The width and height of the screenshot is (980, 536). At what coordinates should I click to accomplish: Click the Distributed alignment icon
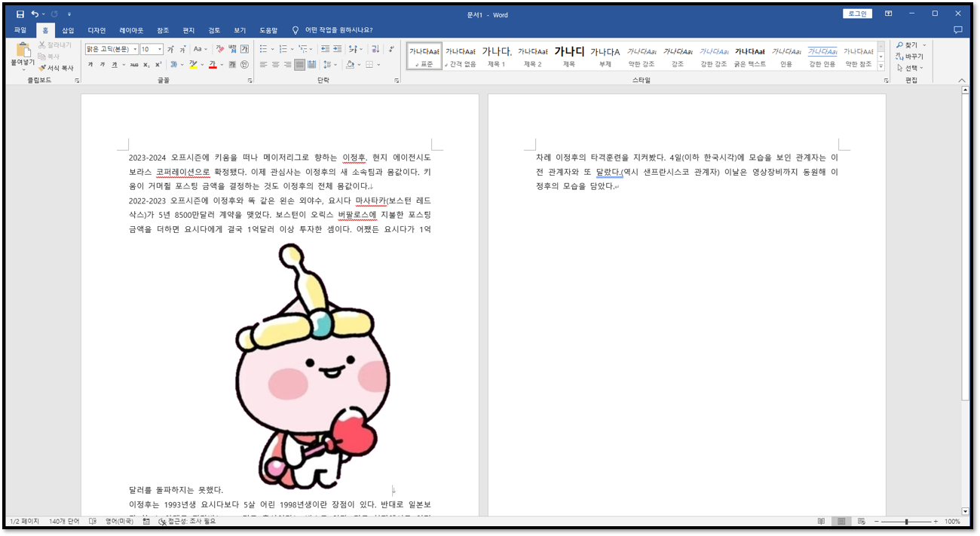pos(311,65)
